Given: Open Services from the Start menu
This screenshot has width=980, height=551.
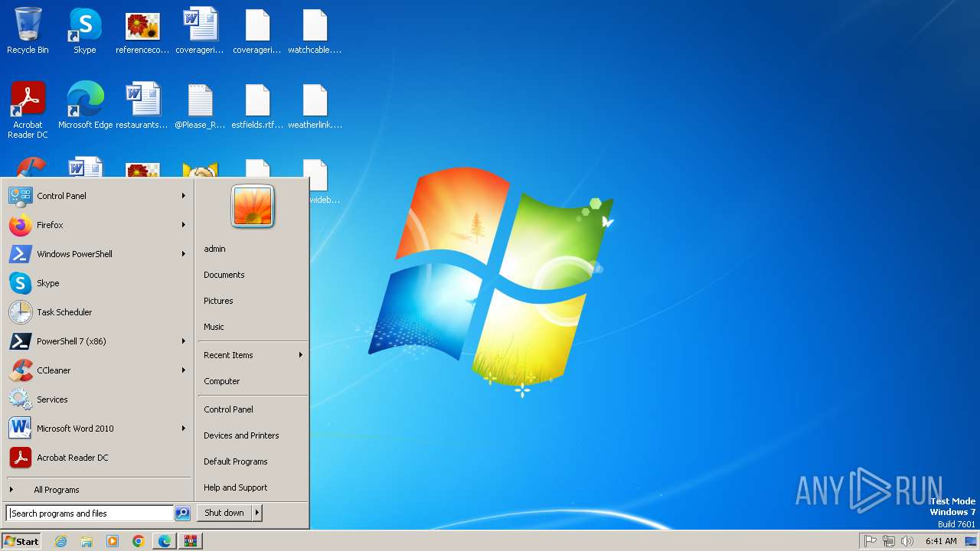Looking at the screenshot, I should [98, 399].
